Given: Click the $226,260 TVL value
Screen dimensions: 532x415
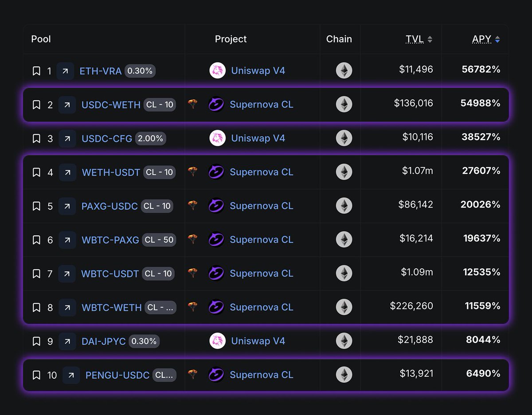Looking at the screenshot, I should coord(411,306).
